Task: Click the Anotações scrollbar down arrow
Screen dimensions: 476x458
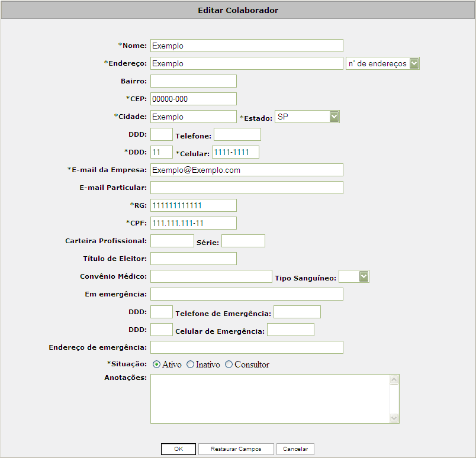Action: tap(394, 418)
